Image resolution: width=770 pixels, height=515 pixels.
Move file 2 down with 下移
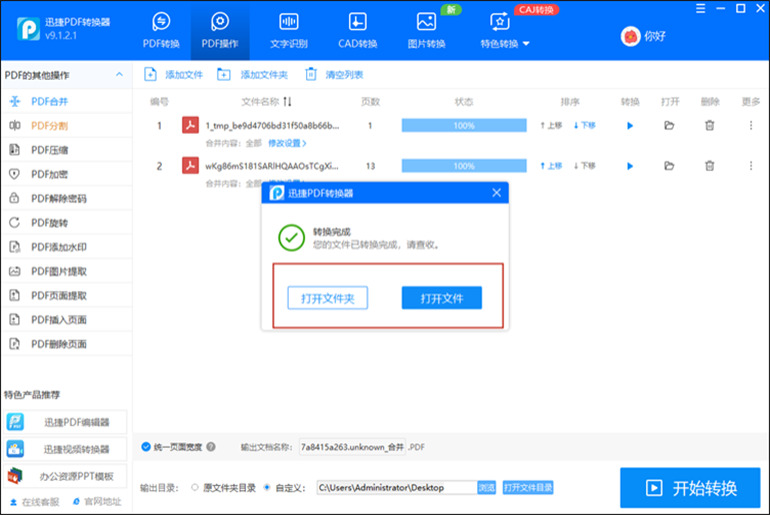point(584,166)
